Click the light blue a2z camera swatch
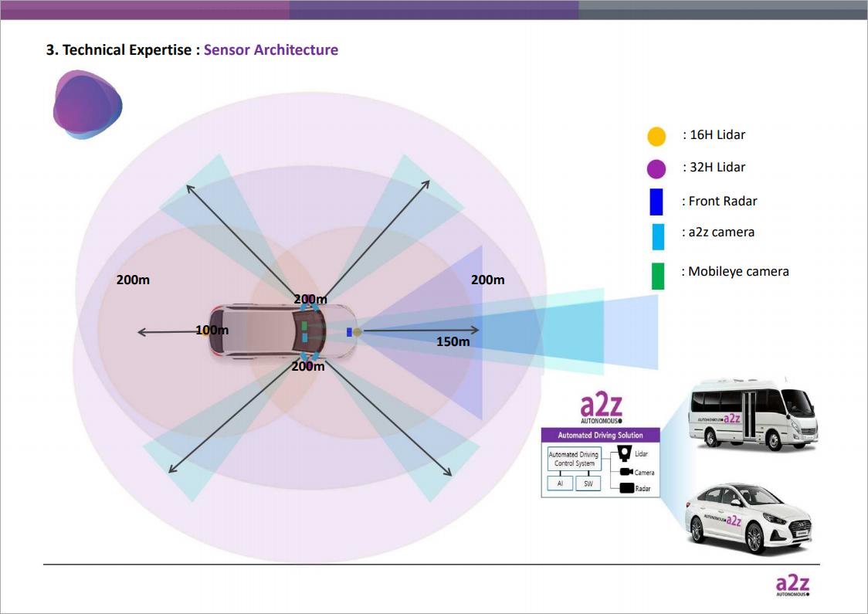This screenshot has height=614, width=868. click(x=658, y=236)
